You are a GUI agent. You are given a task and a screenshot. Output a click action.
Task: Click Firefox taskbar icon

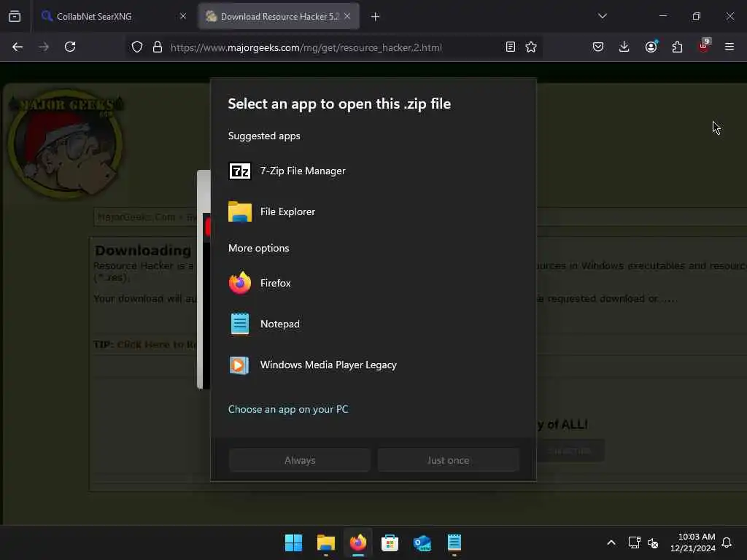pyautogui.click(x=357, y=542)
